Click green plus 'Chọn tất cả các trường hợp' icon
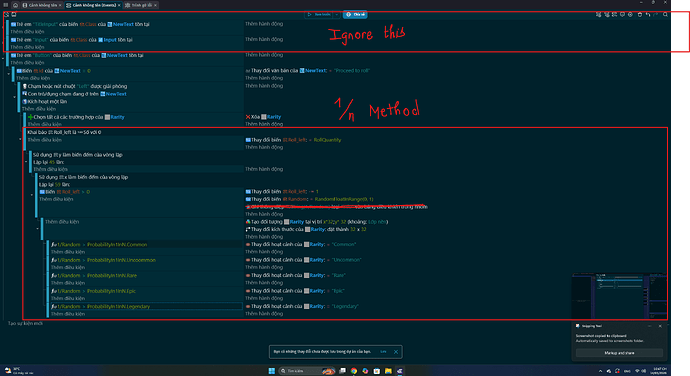690x376 pixels. (x=30, y=117)
